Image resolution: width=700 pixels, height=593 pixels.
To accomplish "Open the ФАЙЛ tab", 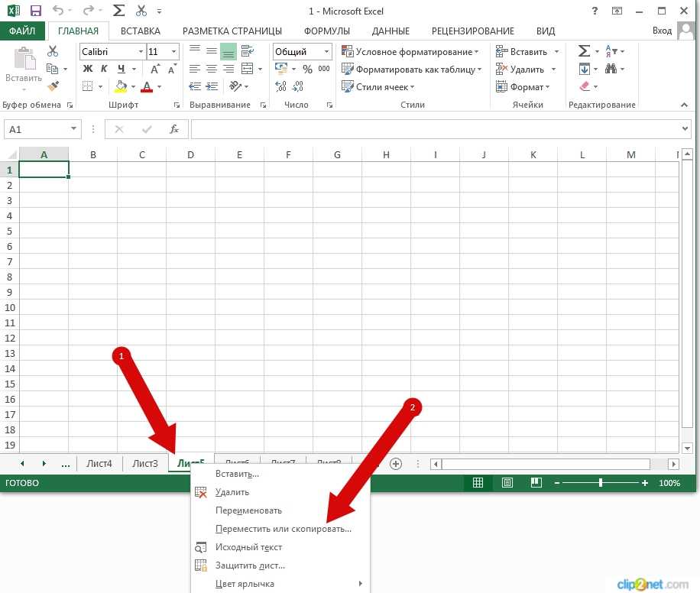I will click(x=22, y=31).
